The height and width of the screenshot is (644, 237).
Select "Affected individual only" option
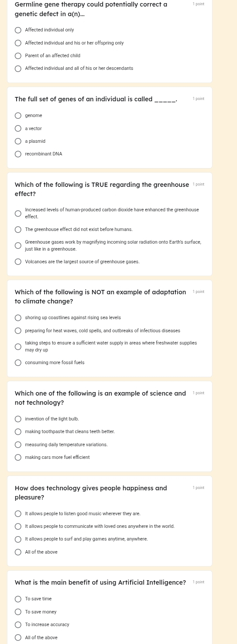click(x=18, y=30)
